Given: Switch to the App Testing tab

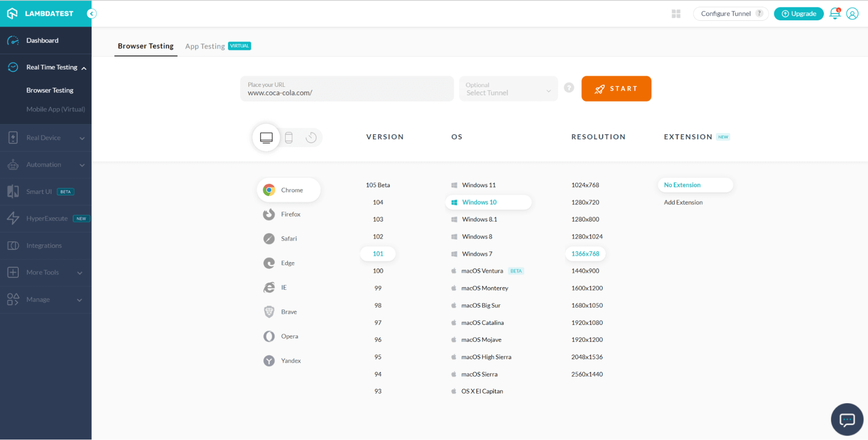Looking at the screenshot, I should [205, 46].
